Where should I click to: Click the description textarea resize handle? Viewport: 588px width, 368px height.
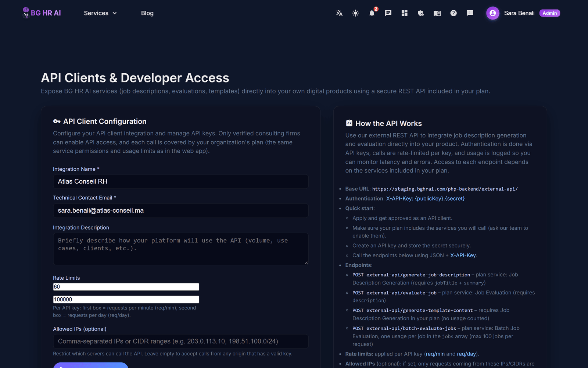306,263
